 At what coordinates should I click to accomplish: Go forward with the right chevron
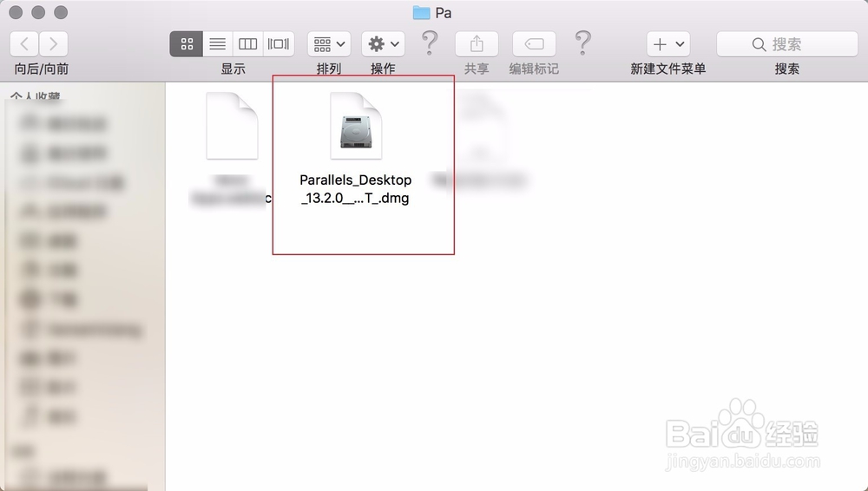(53, 43)
